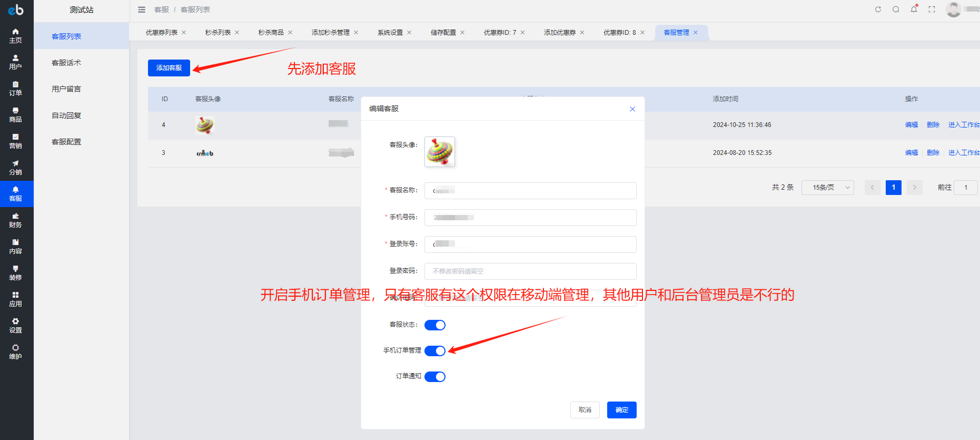Confirm the dialog with 确定 button
This screenshot has width=980, height=440.
coord(621,410)
